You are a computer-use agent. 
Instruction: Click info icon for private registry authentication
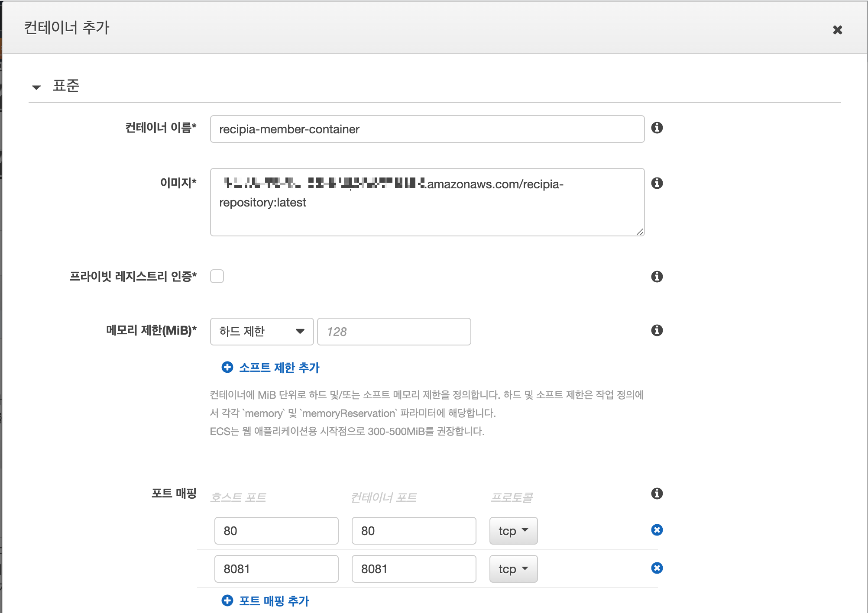point(657,277)
